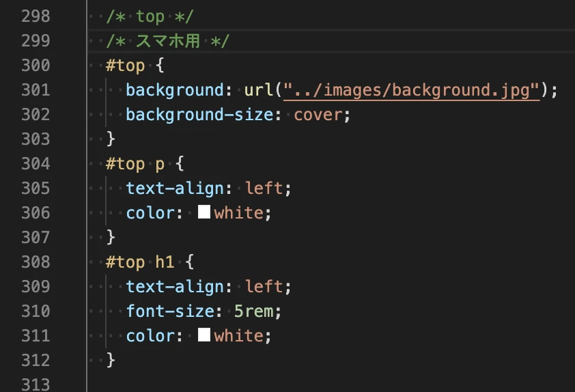
Task: Click line number 310 in gutter
Action: click(x=36, y=311)
